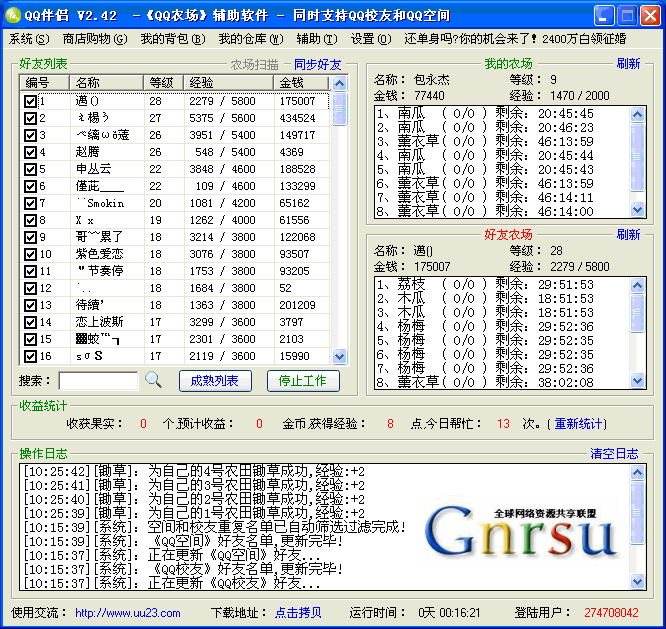Open the 设置(O) menu
The width and height of the screenshot is (666, 629).
pyautogui.click(x=371, y=39)
